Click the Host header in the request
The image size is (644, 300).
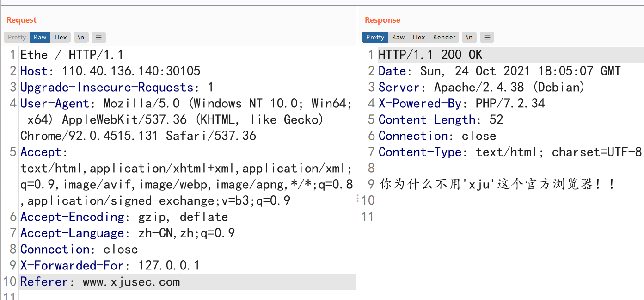pos(35,70)
